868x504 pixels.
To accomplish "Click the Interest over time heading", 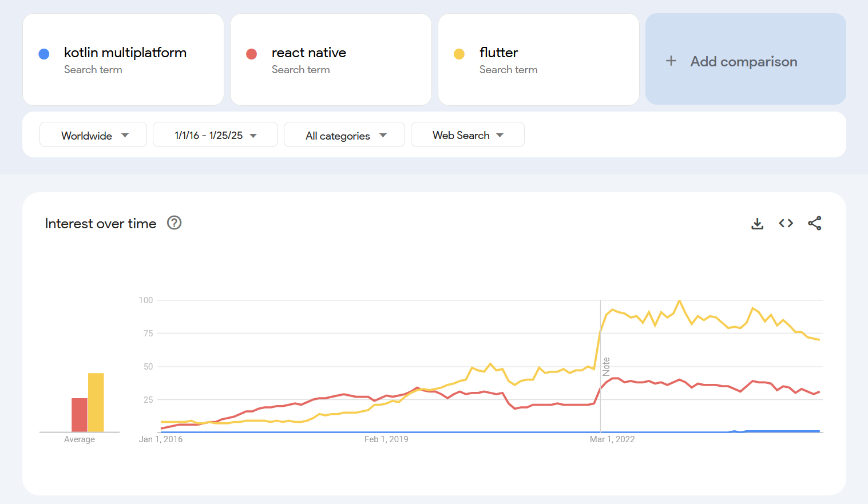I will pyautogui.click(x=101, y=223).
